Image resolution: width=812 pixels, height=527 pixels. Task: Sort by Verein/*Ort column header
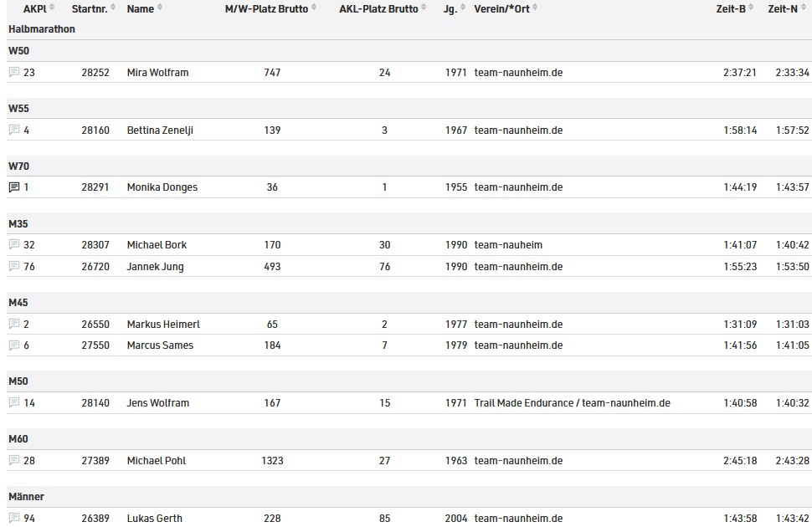(x=506, y=9)
